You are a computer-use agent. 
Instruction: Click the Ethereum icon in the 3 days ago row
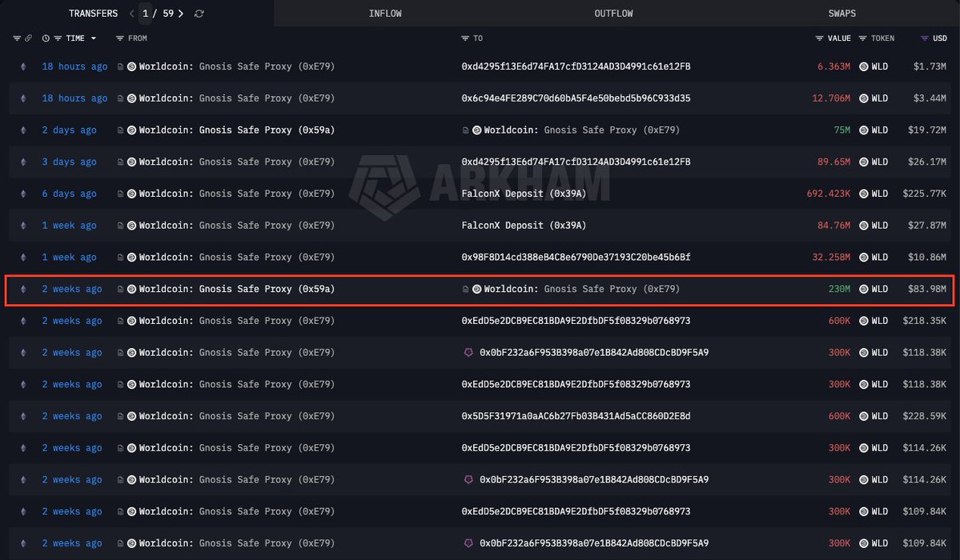tap(23, 162)
